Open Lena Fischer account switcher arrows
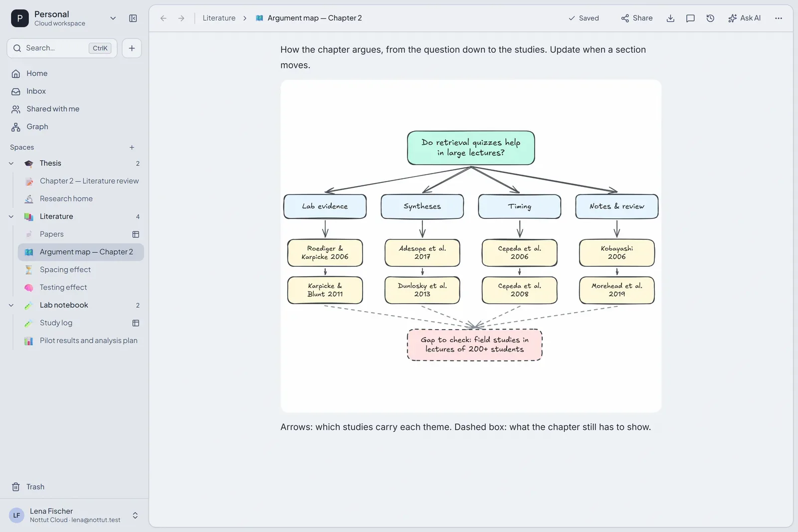798x532 pixels. 135,516
